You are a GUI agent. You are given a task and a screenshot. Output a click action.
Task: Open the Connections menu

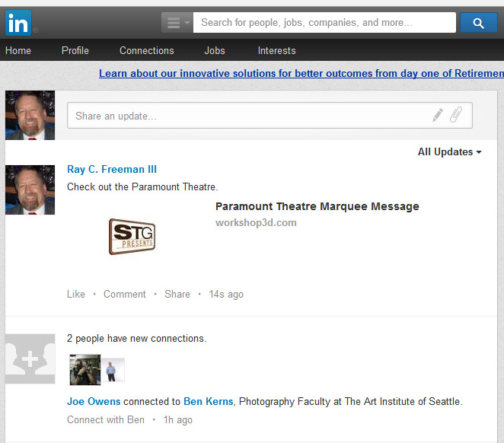(x=147, y=50)
